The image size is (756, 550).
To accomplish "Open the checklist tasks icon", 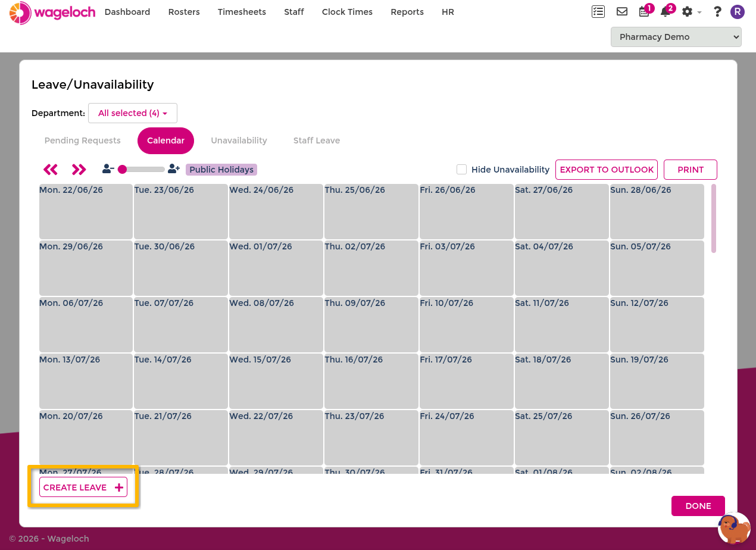I will [598, 11].
